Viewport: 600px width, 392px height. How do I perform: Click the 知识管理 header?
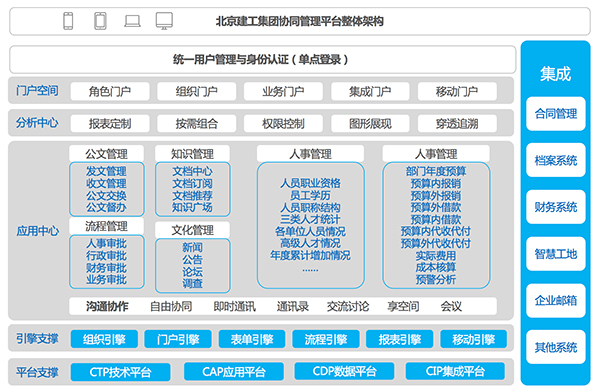click(x=192, y=154)
